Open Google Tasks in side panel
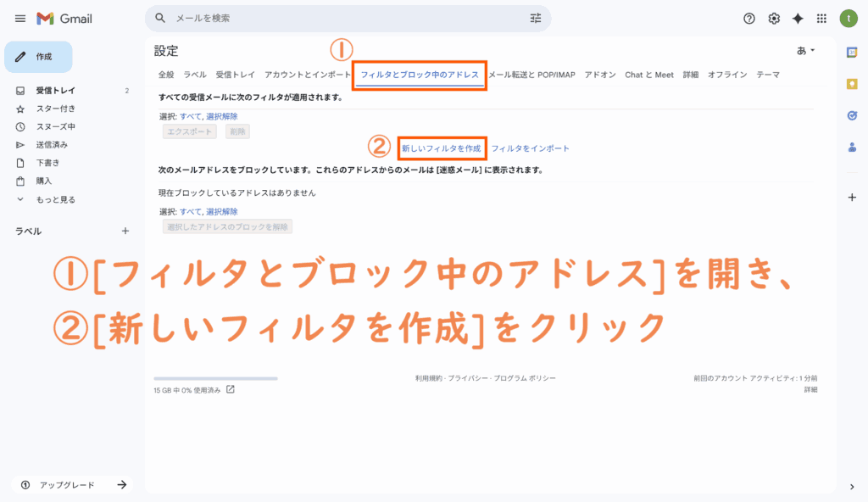 click(x=852, y=115)
